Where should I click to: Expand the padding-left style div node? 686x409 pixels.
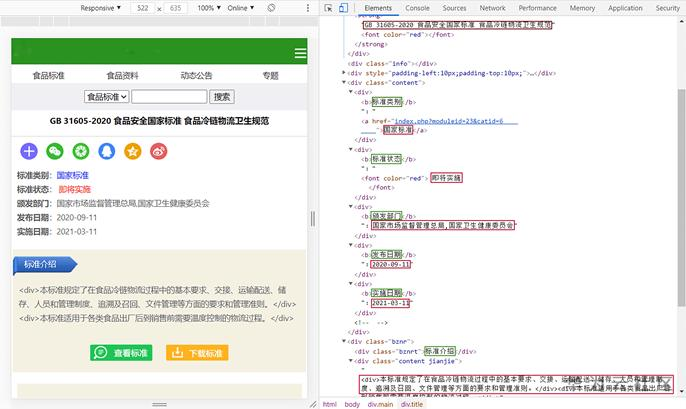344,73
